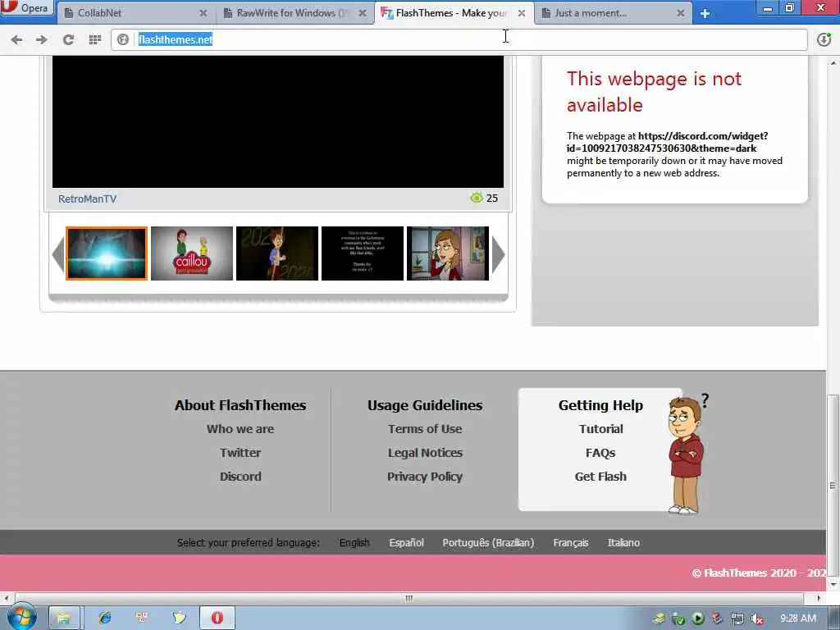
Task: Close the FlashThemes tab
Action: [522, 13]
